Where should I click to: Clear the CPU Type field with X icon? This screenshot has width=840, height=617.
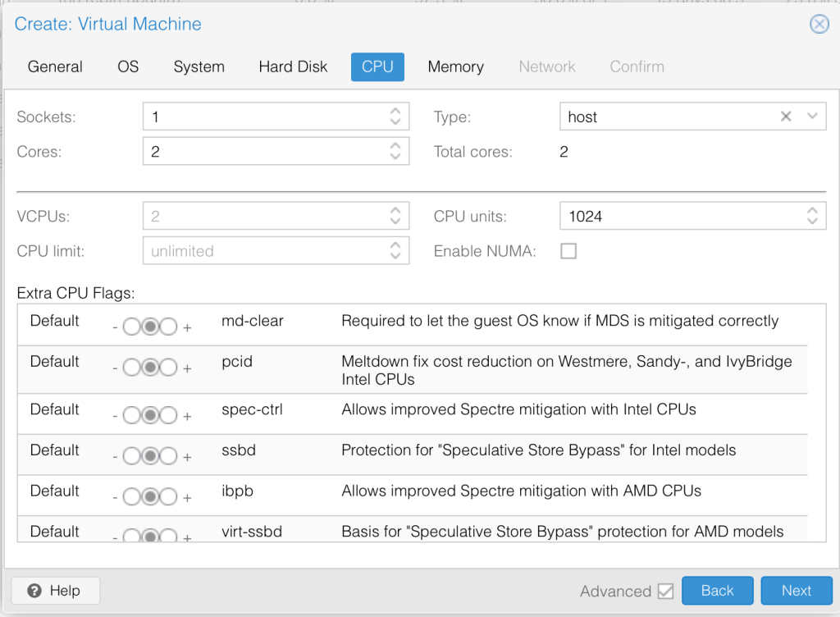tap(786, 117)
